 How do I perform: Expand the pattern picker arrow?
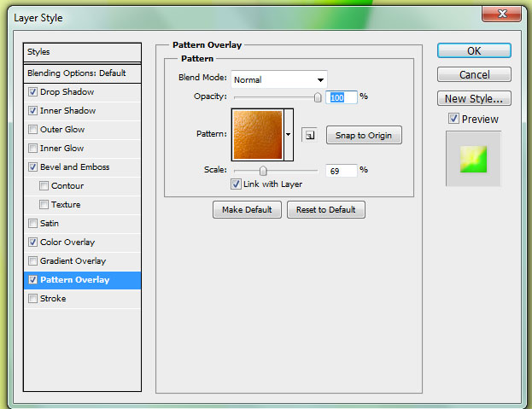[x=289, y=135]
